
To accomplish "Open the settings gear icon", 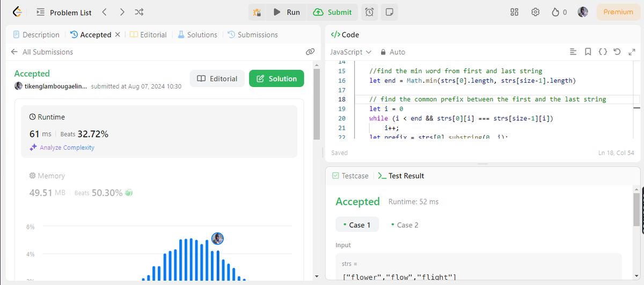I will click(x=535, y=12).
